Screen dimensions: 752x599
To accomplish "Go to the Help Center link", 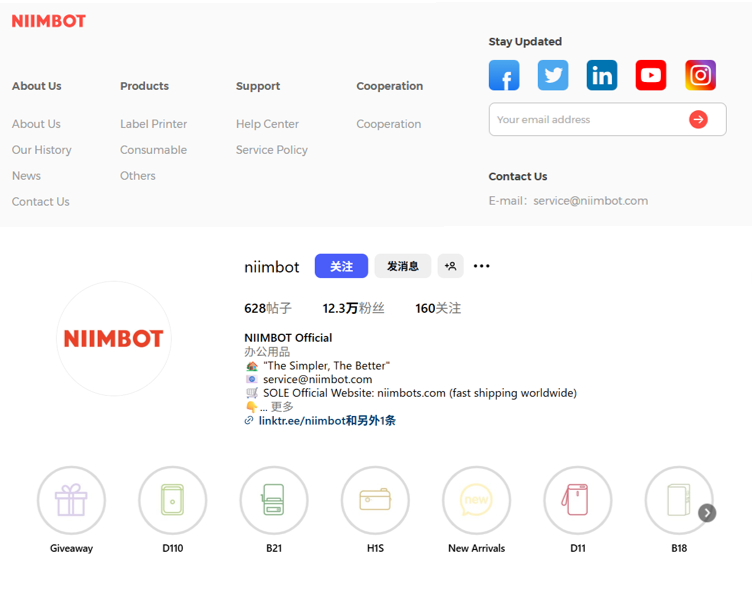I will (267, 124).
